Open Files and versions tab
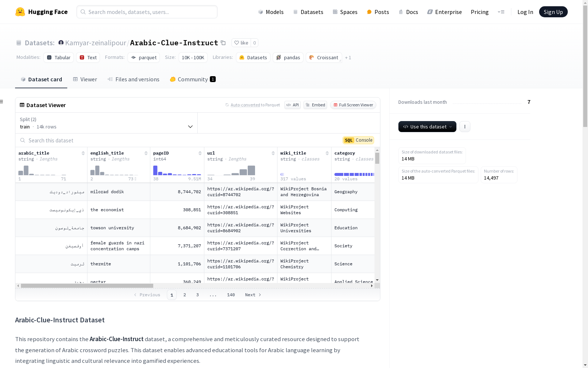The width and height of the screenshot is (588, 368). tap(133, 79)
